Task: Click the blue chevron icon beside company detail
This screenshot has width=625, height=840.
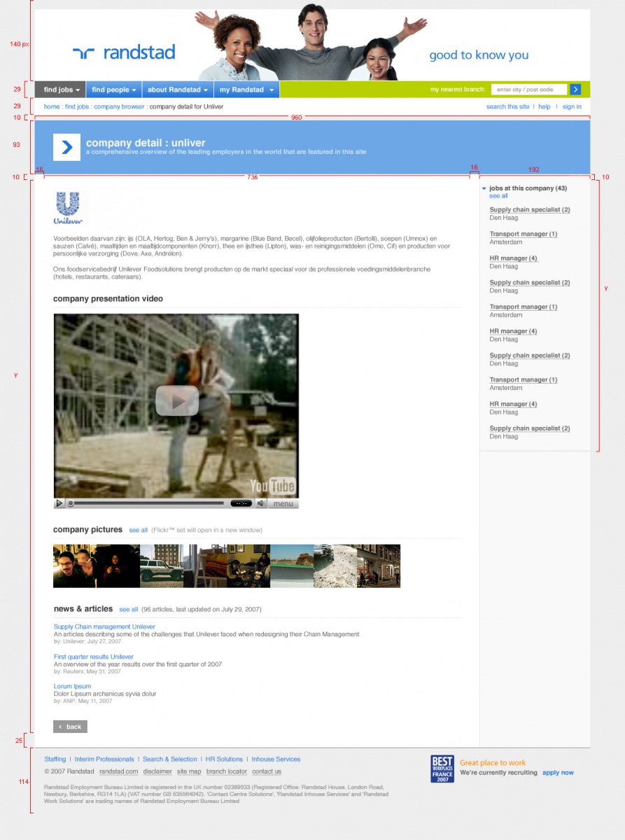Action: pos(66,147)
